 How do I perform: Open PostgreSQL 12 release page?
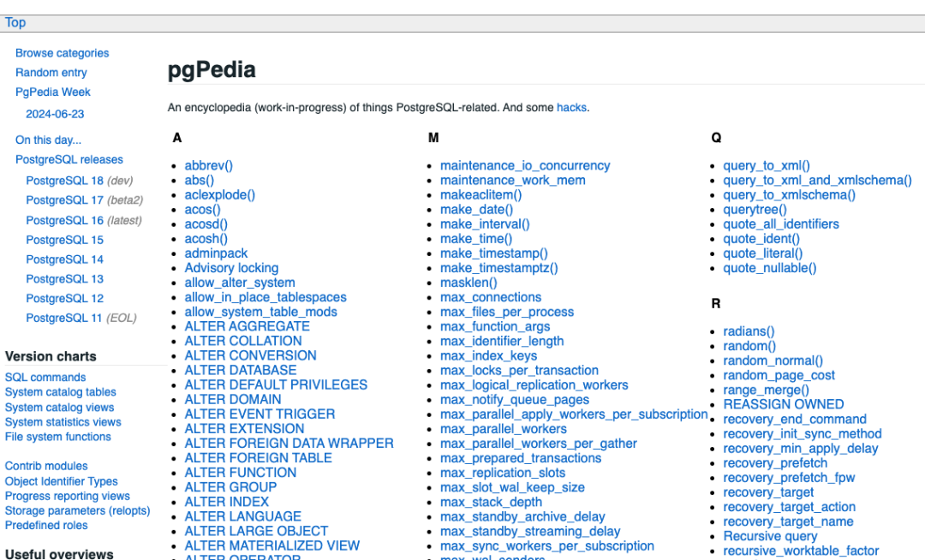point(64,298)
